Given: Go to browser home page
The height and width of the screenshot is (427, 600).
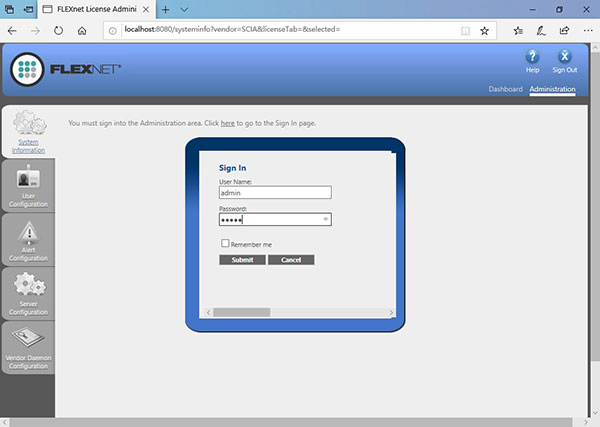Looking at the screenshot, I should pyautogui.click(x=82, y=31).
